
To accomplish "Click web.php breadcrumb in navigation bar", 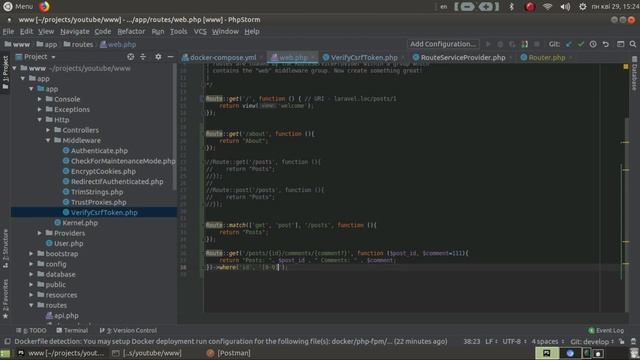I will tap(118, 44).
